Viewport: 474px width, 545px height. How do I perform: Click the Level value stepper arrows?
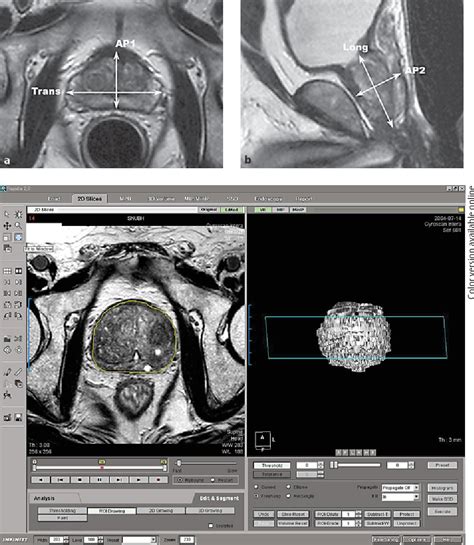coord(100,540)
